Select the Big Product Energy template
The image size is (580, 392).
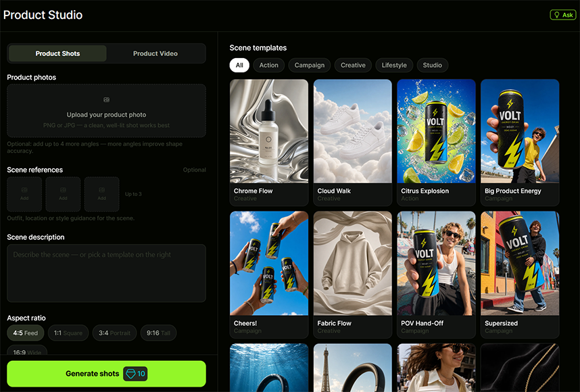(x=520, y=143)
